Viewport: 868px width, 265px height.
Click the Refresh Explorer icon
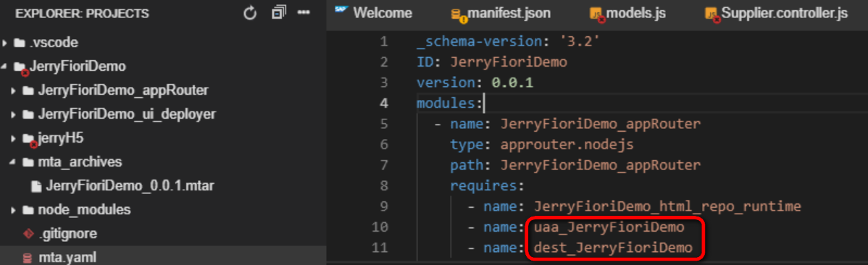coord(250,13)
